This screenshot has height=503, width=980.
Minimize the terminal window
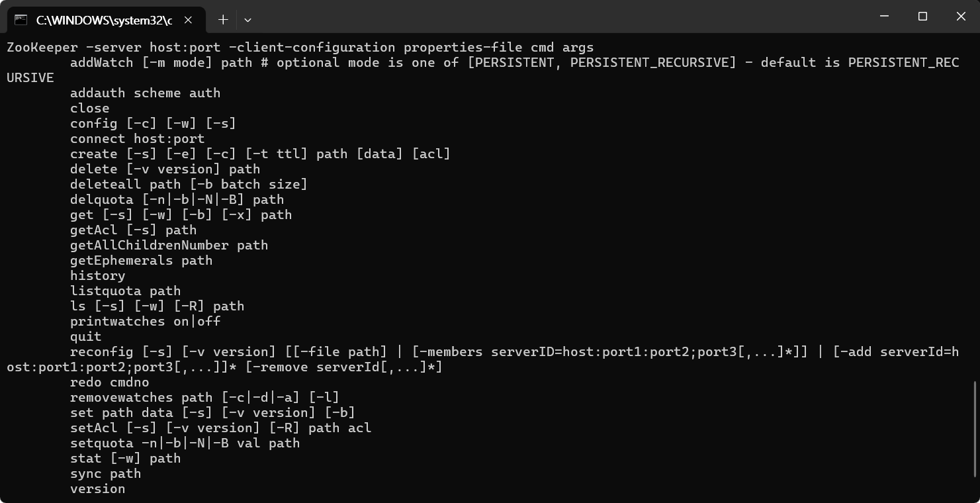(x=884, y=16)
